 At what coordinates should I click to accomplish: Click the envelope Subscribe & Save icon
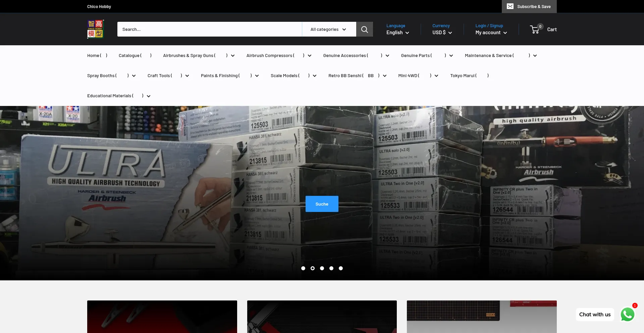tap(510, 6)
